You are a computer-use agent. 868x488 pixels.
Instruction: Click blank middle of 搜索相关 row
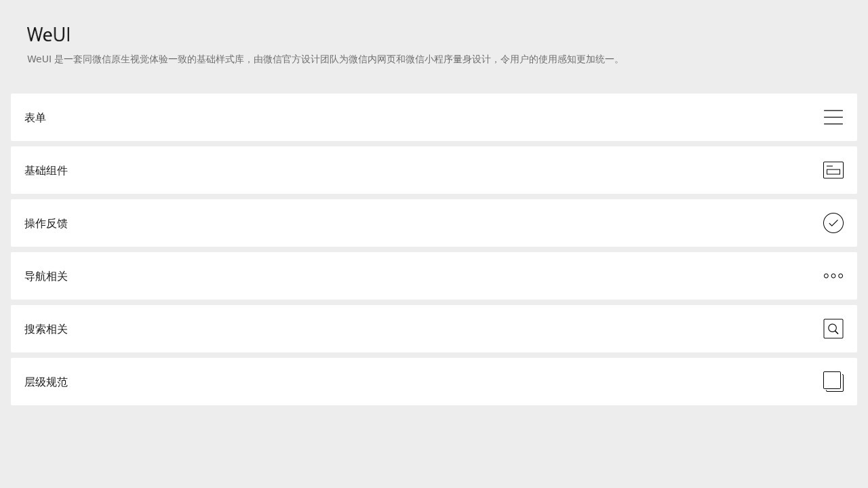tap(434, 329)
